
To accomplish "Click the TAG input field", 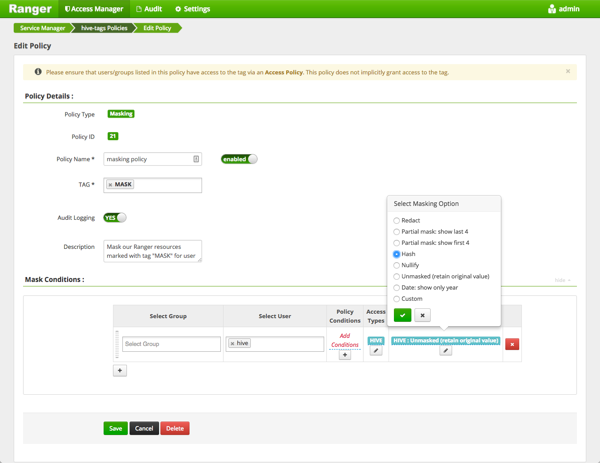I will pyautogui.click(x=152, y=185).
